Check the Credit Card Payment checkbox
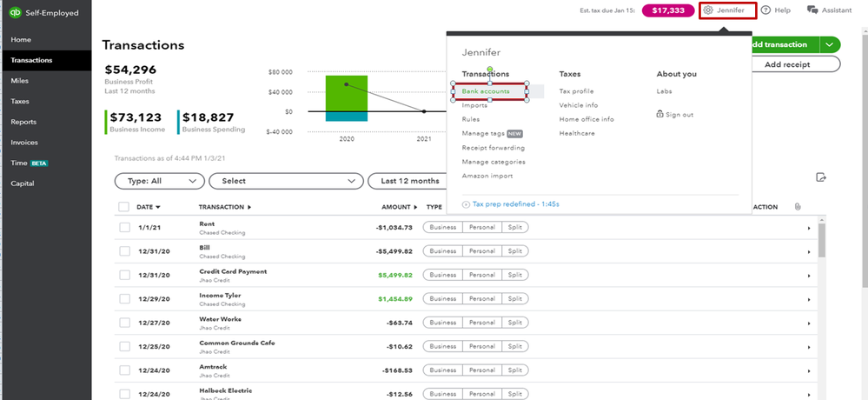 (124, 276)
